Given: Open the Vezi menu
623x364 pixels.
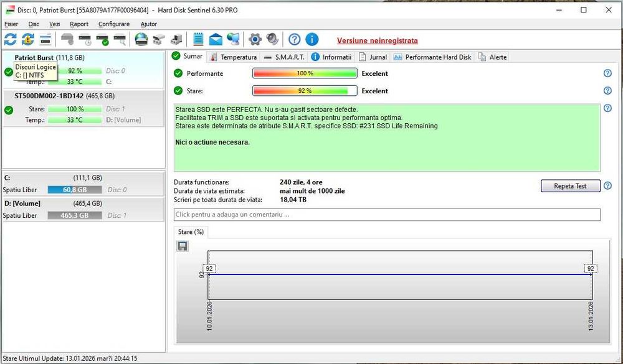Looking at the screenshot, I should (54, 24).
